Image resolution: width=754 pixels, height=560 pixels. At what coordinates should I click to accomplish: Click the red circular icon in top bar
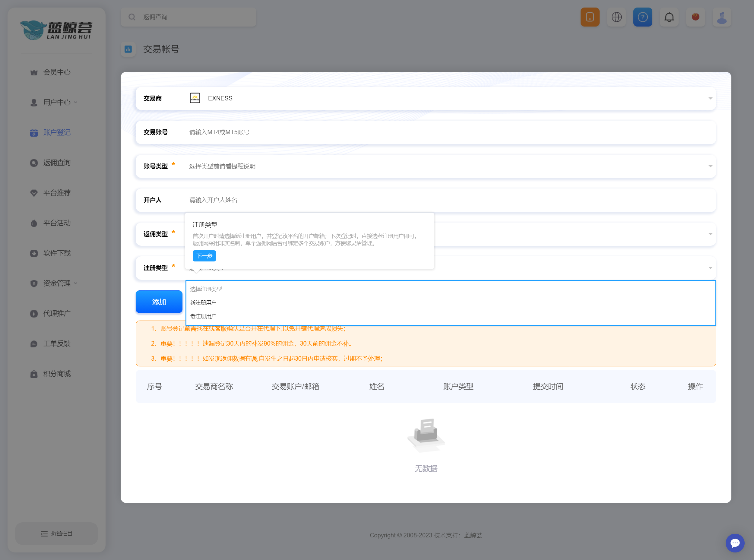click(695, 17)
